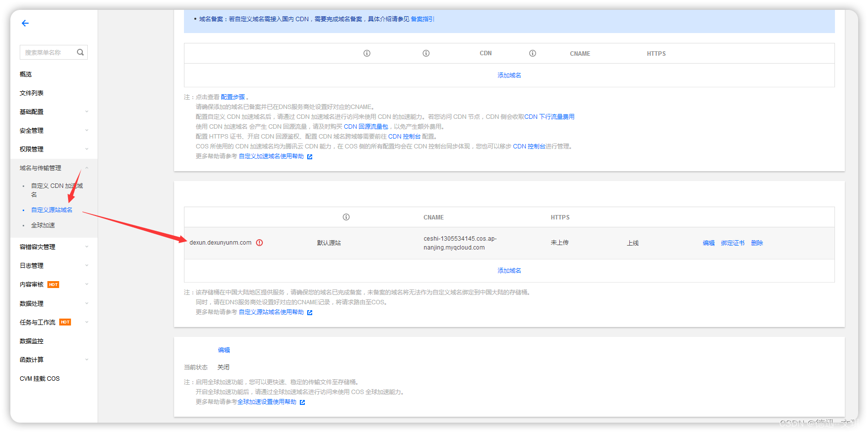Click 添加域名 below dexun.dexunyunm.com row
This screenshot has width=868, height=433.
pyautogui.click(x=509, y=271)
